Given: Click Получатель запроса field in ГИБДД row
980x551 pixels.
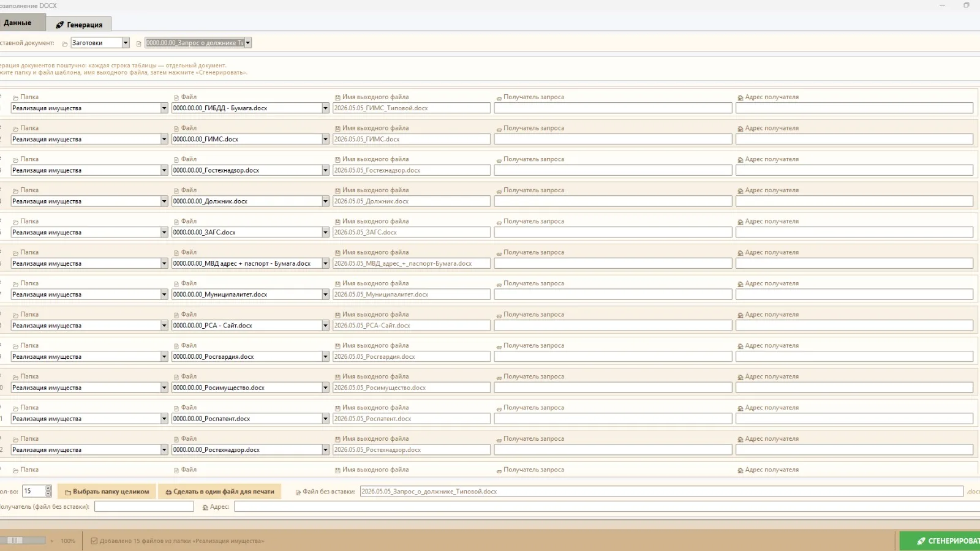Looking at the screenshot, I should (613, 108).
